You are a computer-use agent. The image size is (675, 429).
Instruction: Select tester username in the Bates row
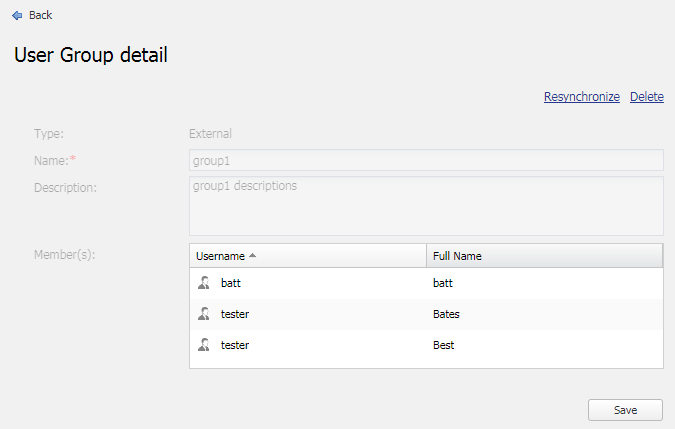pyautogui.click(x=235, y=314)
